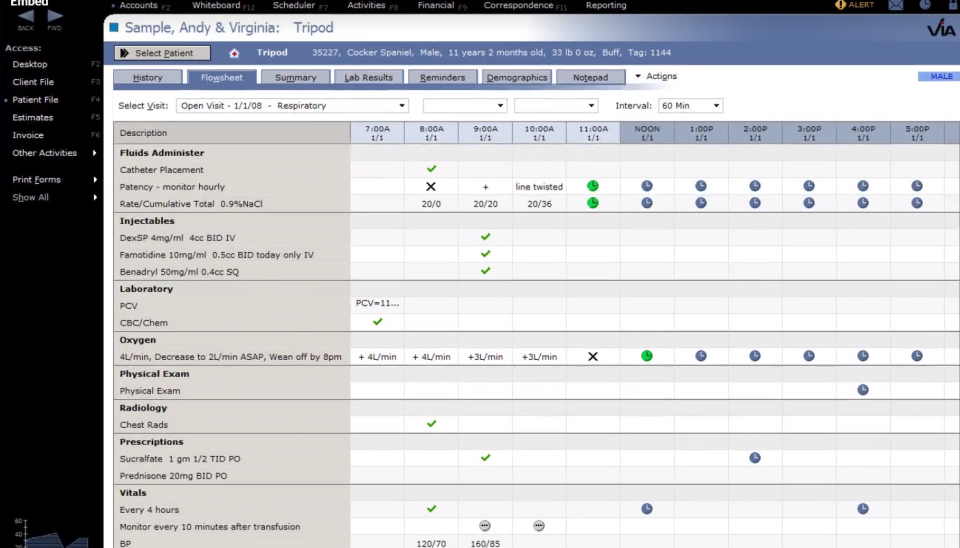This screenshot has height=548, width=960.
Task: Click scheduled clock for Physical Exam 4:00P
Action: [863, 391]
